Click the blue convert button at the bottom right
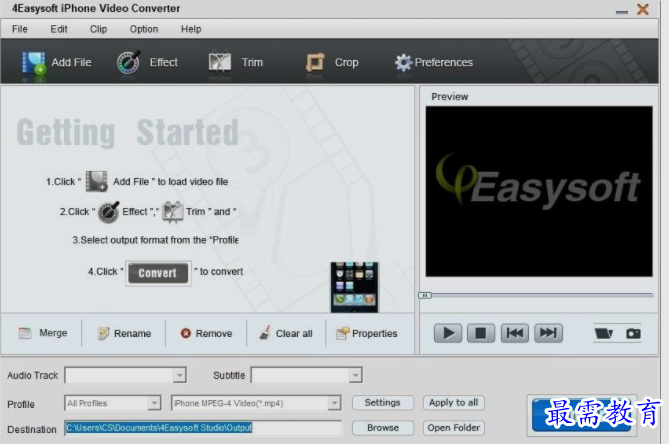Image resolution: width=669 pixels, height=444 pixels. 582,415
